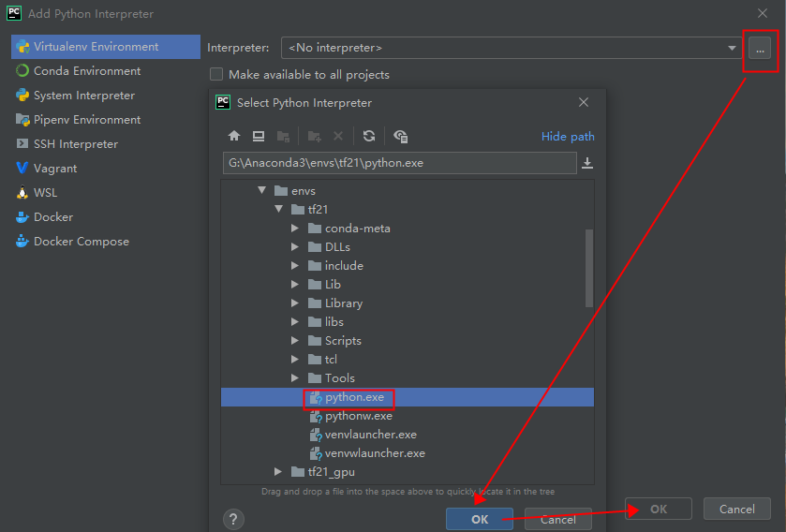Select WSL interpreter type
786x532 pixels.
click(106, 192)
